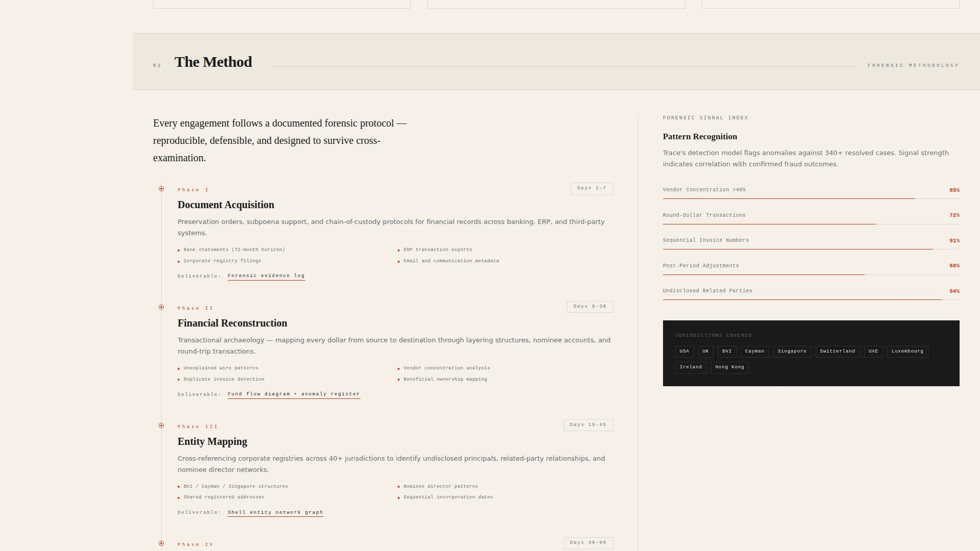Viewport: 980px width, 551px height.
Task: Click the Financial Reconstruction phase title
Action: click(232, 323)
